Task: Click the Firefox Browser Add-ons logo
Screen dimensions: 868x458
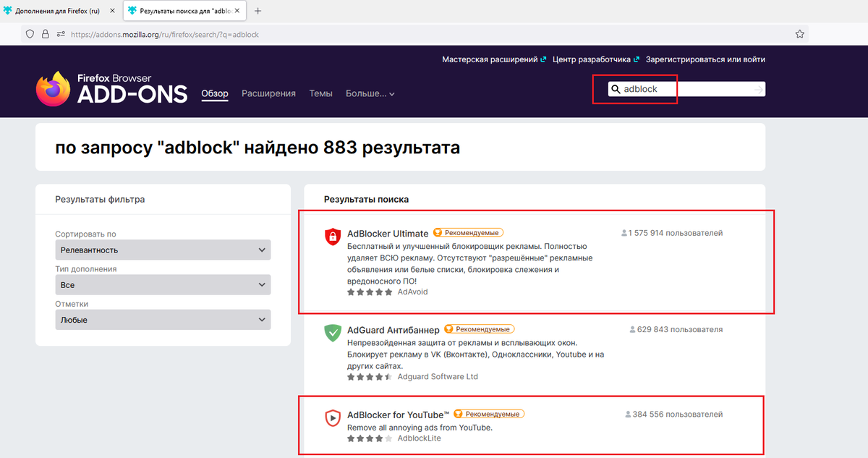Action: tap(111, 89)
